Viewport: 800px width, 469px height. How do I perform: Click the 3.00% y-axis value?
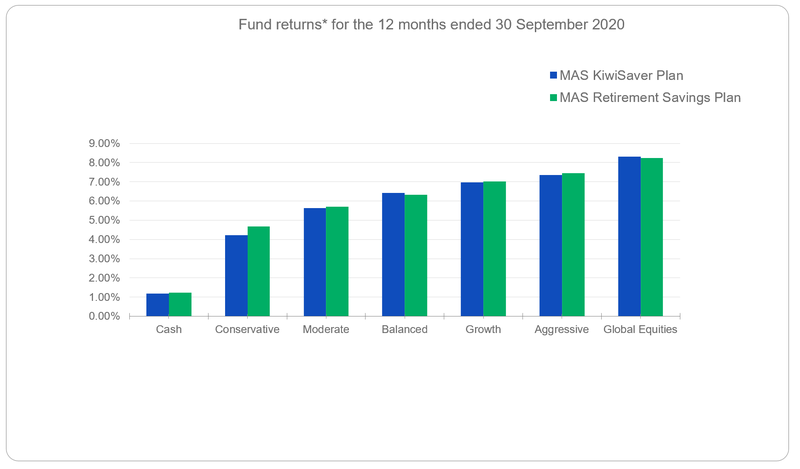point(104,259)
